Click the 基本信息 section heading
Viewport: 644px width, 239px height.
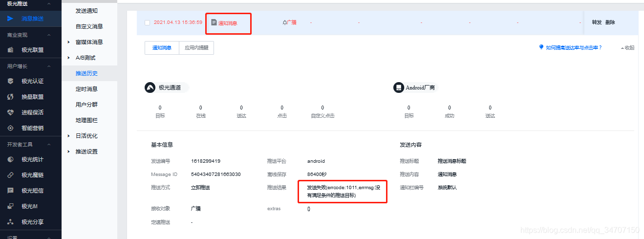(162, 145)
